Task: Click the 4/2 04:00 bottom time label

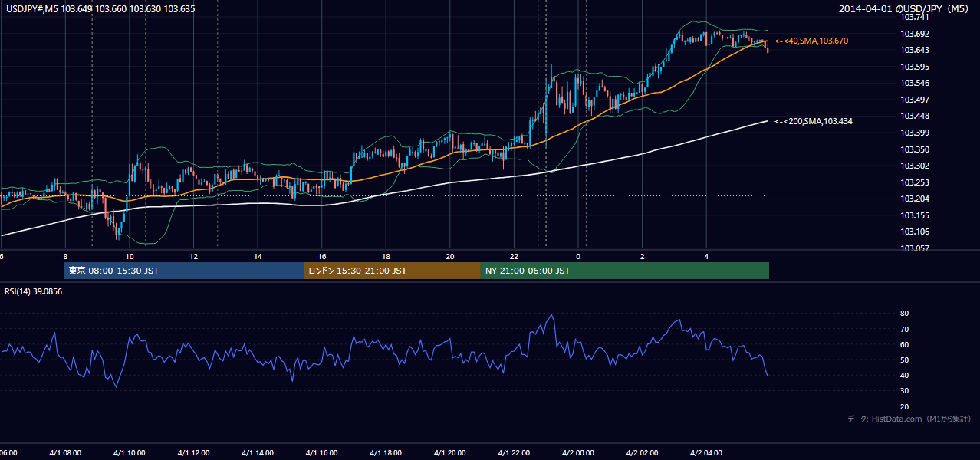Action: click(707, 453)
